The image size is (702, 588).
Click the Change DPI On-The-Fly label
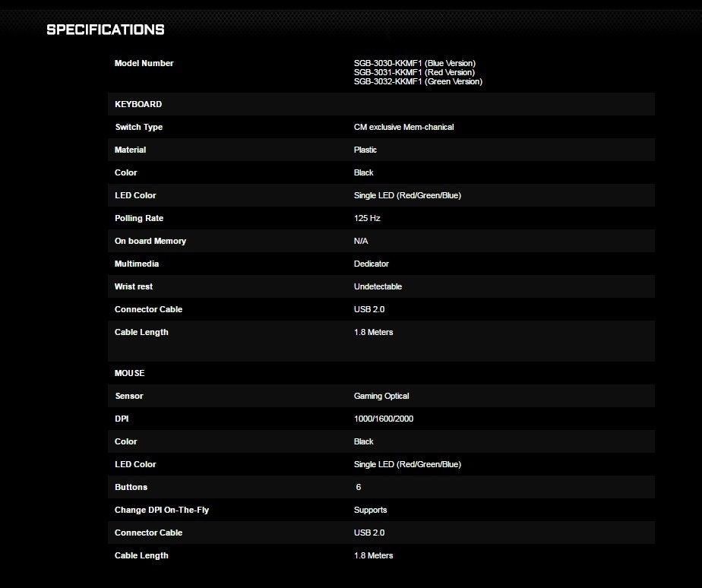point(162,510)
